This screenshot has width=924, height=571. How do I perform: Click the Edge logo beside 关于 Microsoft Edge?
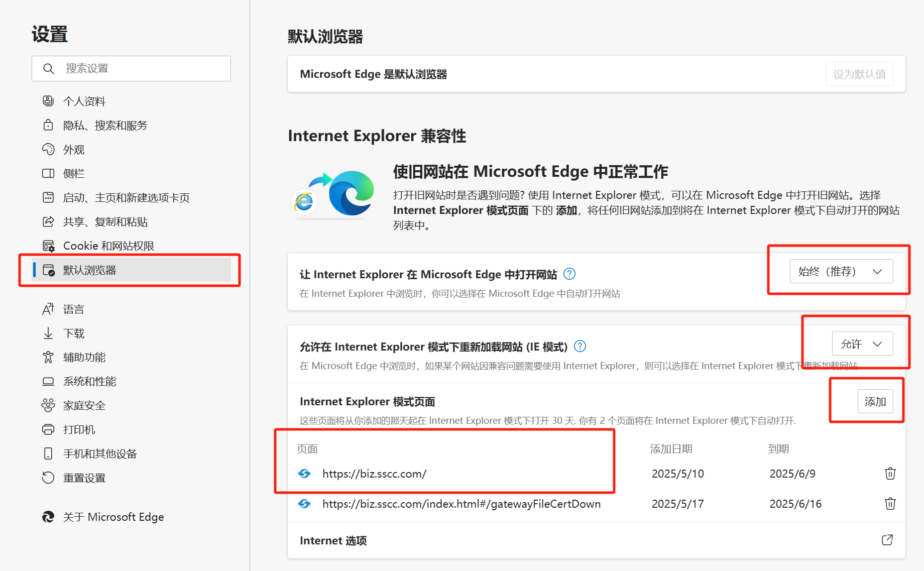(x=48, y=517)
